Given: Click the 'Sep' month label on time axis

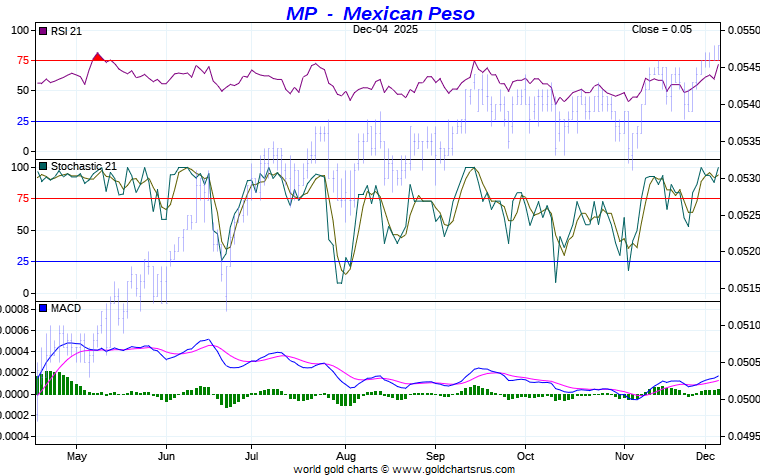Looking at the screenshot, I should coord(435,456).
